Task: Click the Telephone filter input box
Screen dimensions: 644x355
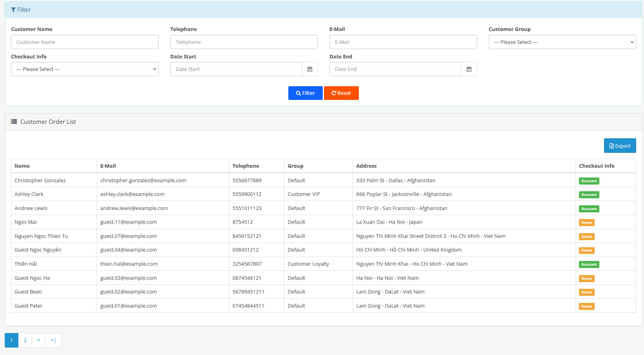Action: point(244,42)
